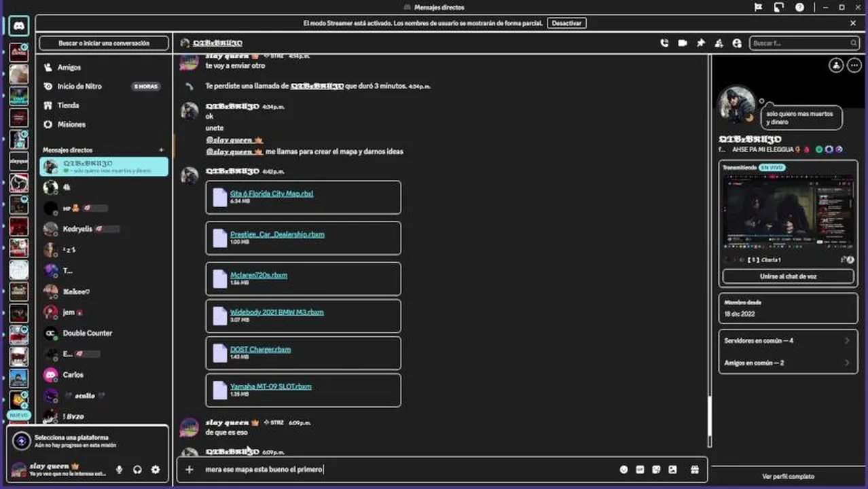The width and height of the screenshot is (868, 489).
Task: Open Amigos in sidebar
Action: point(103,67)
